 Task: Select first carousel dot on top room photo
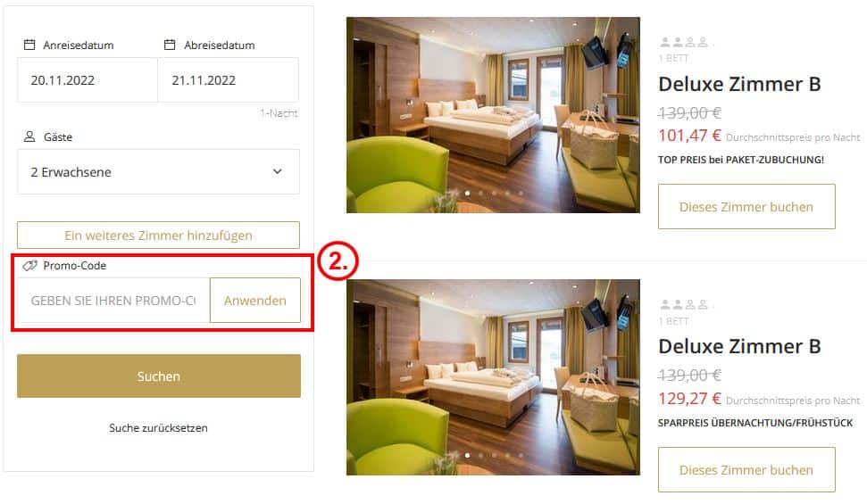click(468, 193)
